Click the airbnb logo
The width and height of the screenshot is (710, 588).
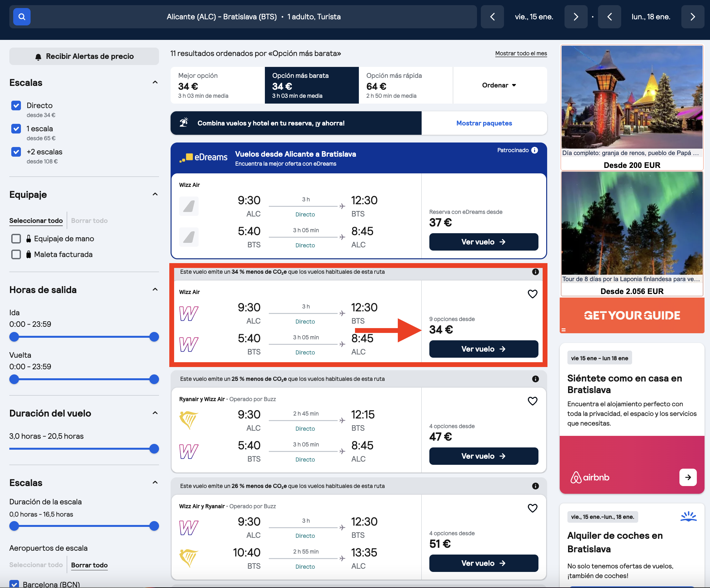(x=590, y=477)
